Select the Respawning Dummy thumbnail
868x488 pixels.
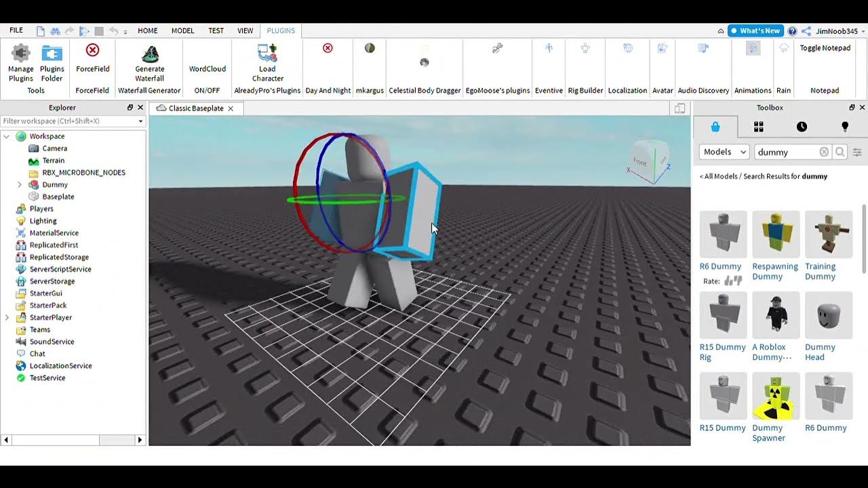click(776, 234)
